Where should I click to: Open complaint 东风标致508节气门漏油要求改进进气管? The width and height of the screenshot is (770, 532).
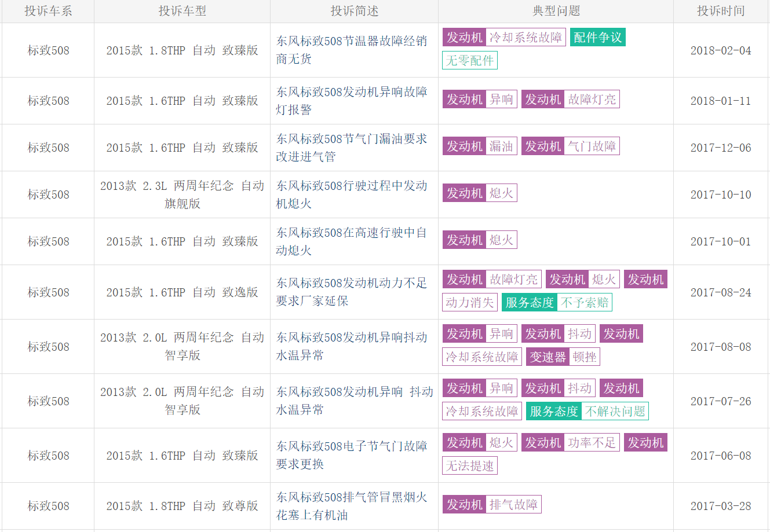point(352,147)
